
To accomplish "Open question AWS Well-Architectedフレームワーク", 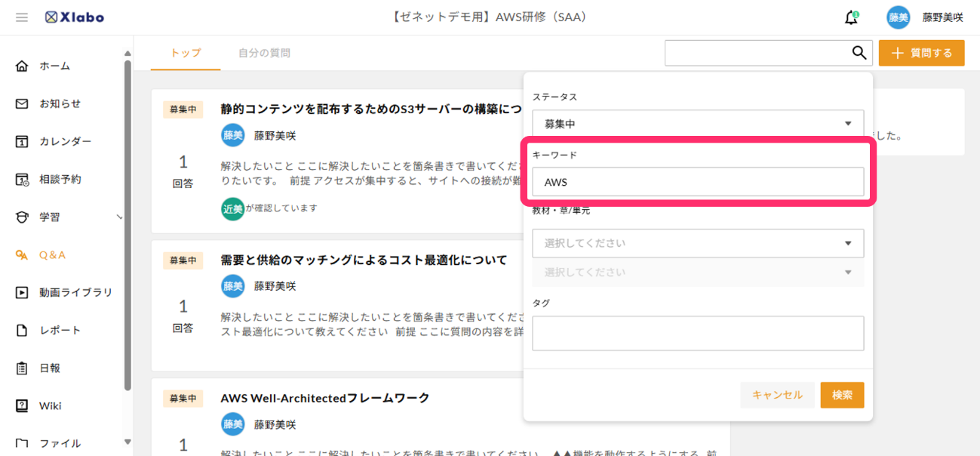I will [x=324, y=398].
